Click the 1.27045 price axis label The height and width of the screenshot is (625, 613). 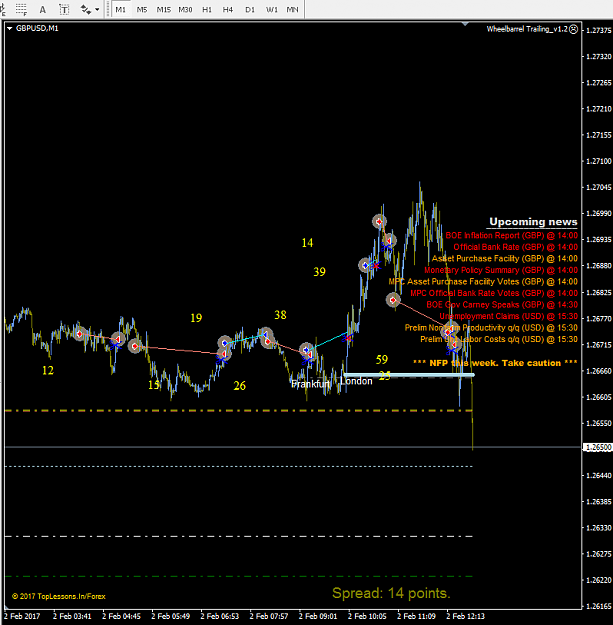(598, 187)
